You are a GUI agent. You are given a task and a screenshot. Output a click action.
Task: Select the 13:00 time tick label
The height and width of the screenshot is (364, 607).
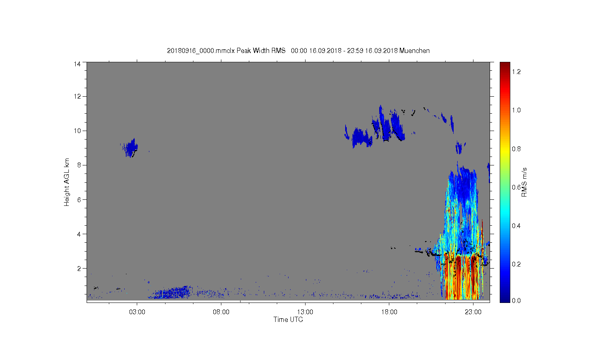point(305,312)
